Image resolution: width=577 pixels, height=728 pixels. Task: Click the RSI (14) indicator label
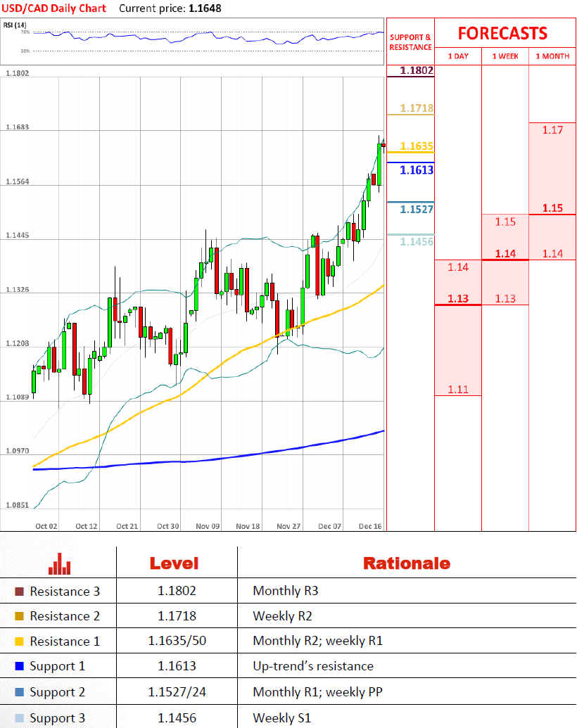15,25
